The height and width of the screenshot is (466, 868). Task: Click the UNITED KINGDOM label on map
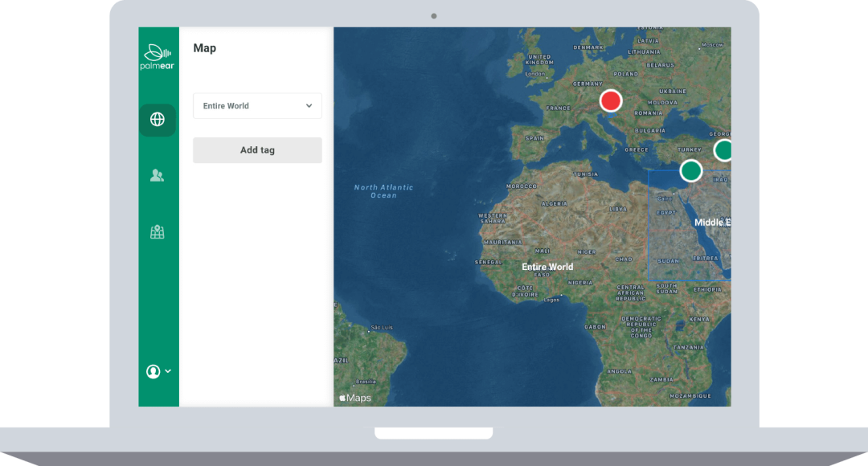coord(540,59)
